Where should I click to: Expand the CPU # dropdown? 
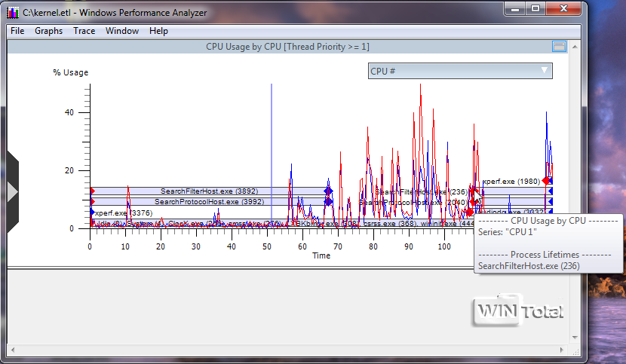pyautogui.click(x=459, y=71)
